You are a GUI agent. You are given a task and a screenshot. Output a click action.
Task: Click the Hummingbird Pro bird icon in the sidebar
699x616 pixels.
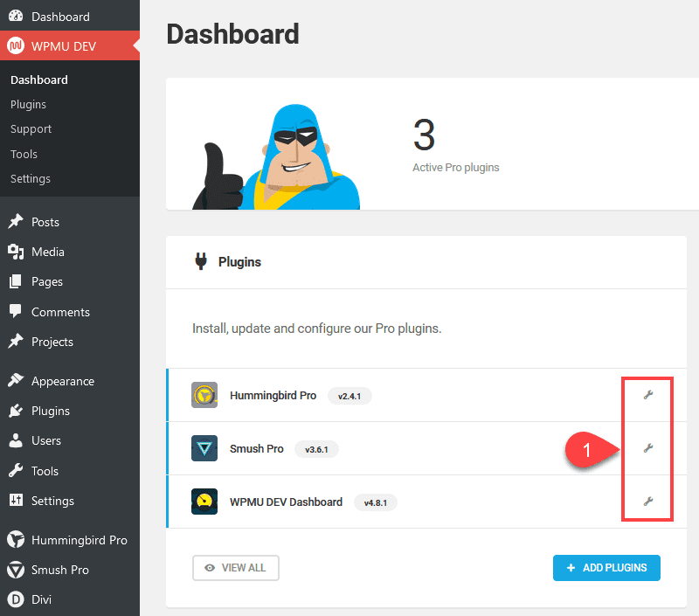(x=17, y=540)
